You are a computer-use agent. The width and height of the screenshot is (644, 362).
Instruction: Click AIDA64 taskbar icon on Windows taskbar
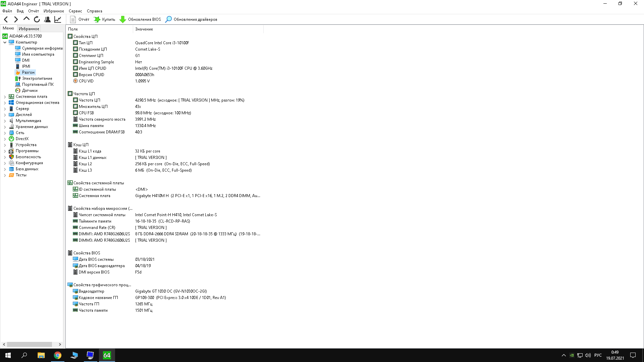pyautogui.click(x=107, y=355)
